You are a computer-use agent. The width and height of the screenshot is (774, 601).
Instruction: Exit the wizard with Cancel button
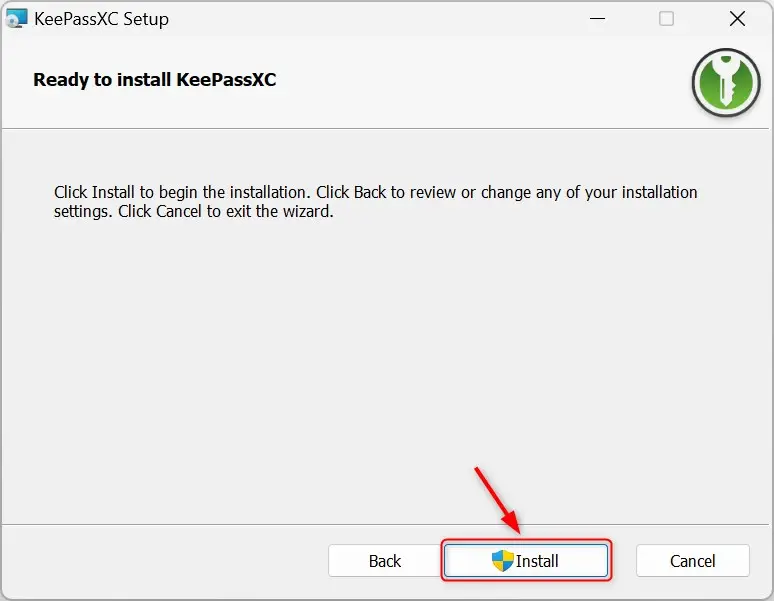[x=693, y=561]
